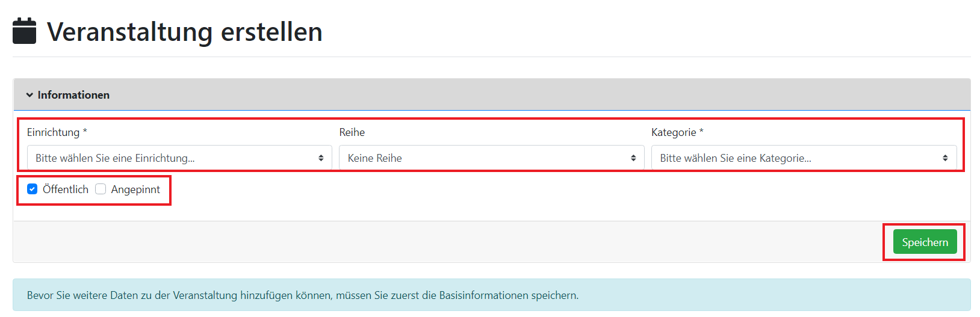Click the Informationen panel header text
Viewport: 980px width, 317px height.
(73, 95)
